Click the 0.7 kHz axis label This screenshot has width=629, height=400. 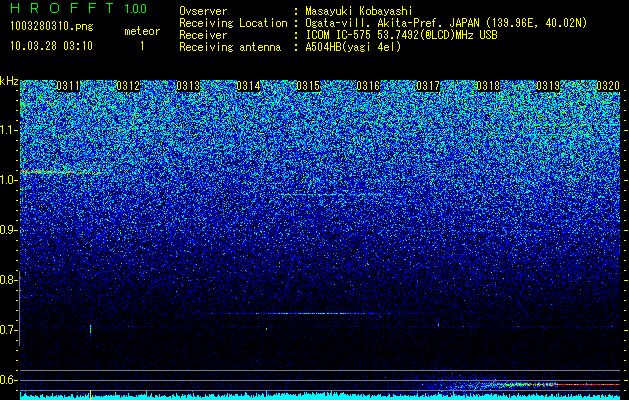pyautogui.click(x=8, y=330)
